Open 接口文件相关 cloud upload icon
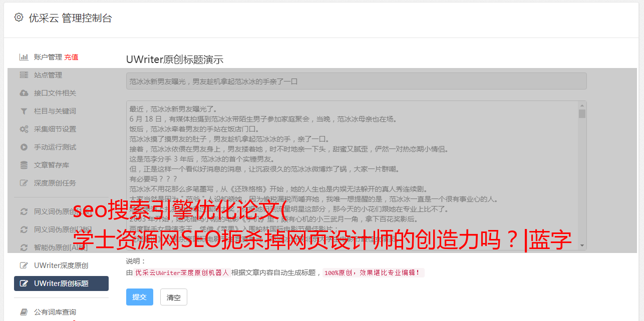 [24, 93]
